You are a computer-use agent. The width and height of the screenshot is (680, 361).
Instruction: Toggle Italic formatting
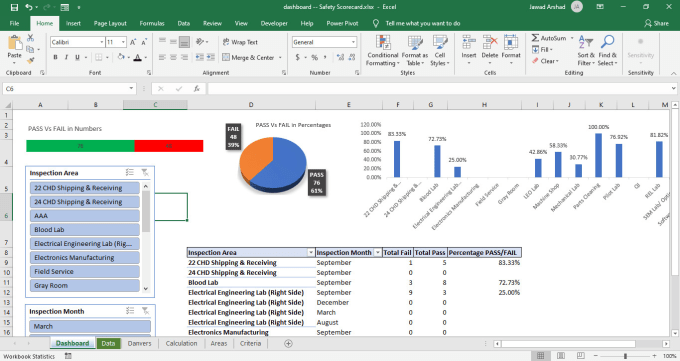tap(66, 57)
